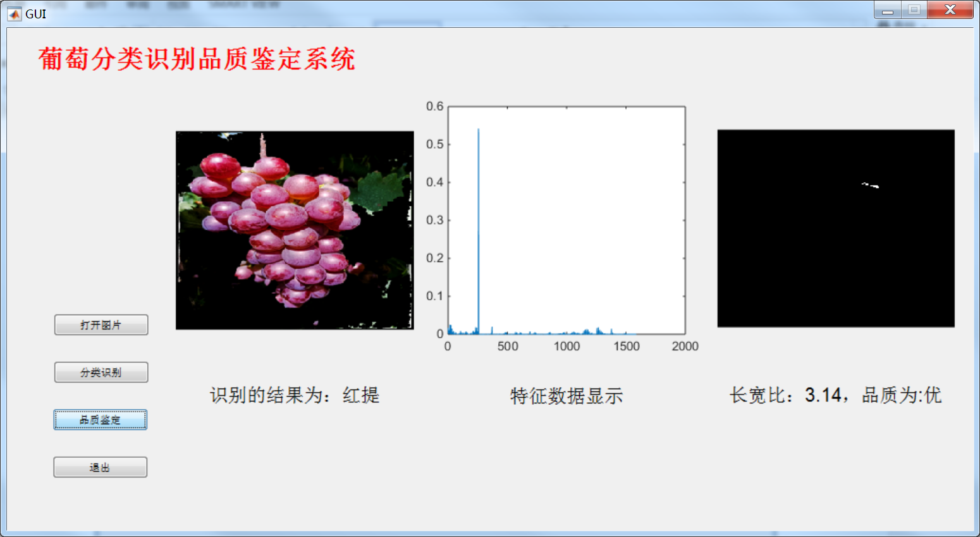Click y-axis tick label 0.6
Screen dimensions: 980x537
click(435, 106)
